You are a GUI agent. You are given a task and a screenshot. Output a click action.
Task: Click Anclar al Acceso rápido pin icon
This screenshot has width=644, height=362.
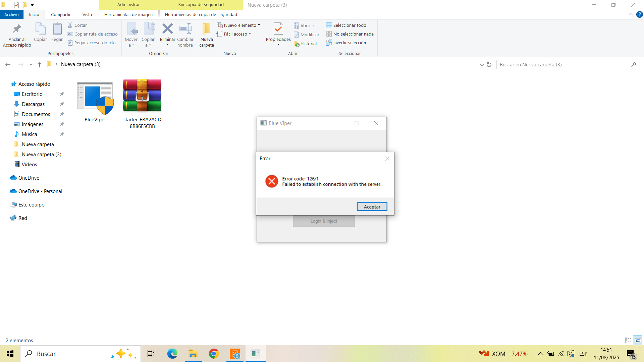(x=17, y=29)
